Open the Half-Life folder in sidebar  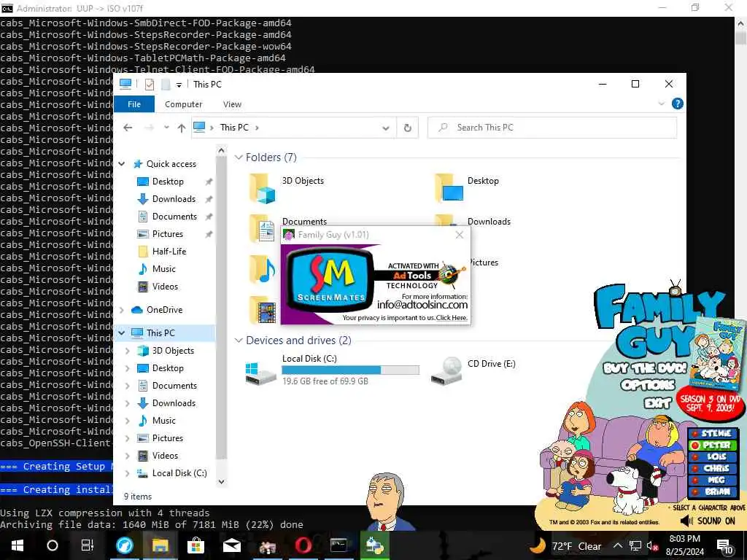click(x=169, y=252)
